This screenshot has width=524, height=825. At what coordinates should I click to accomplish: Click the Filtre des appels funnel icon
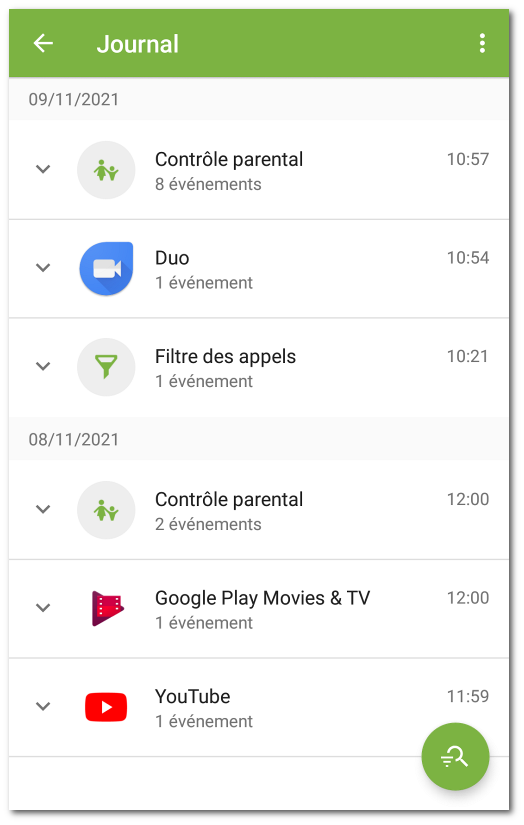106,367
